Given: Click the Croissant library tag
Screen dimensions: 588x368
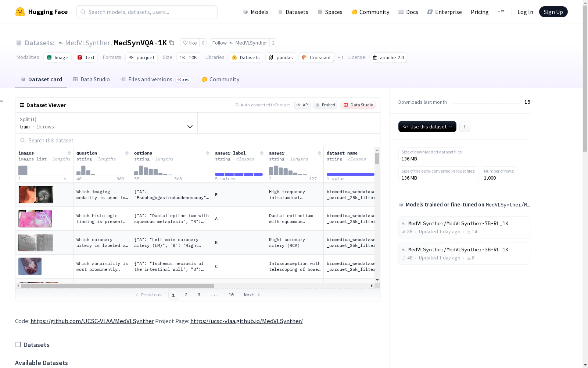Looking at the screenshot, I should pyautogui.click(x=316, y=57).
